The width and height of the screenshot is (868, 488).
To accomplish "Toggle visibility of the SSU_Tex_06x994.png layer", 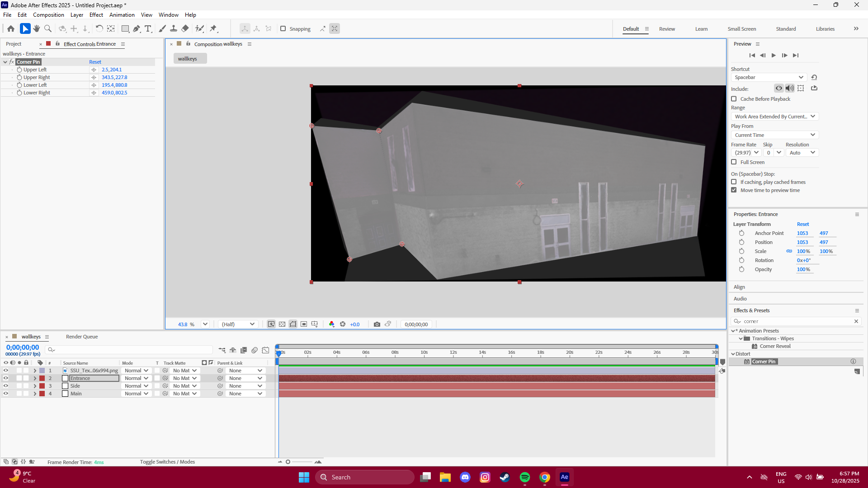I will 6,370.
